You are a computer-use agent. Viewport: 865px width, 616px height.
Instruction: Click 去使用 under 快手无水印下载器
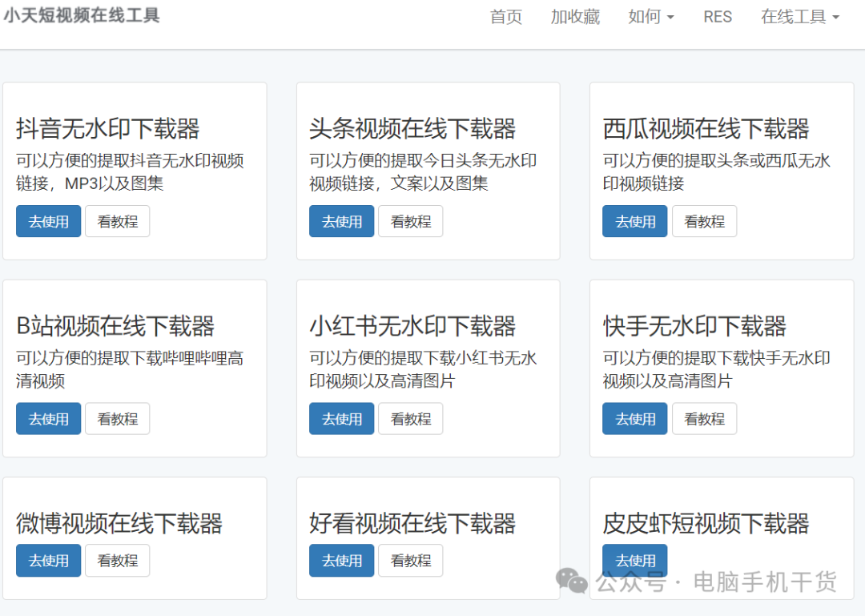click(635, 419)
